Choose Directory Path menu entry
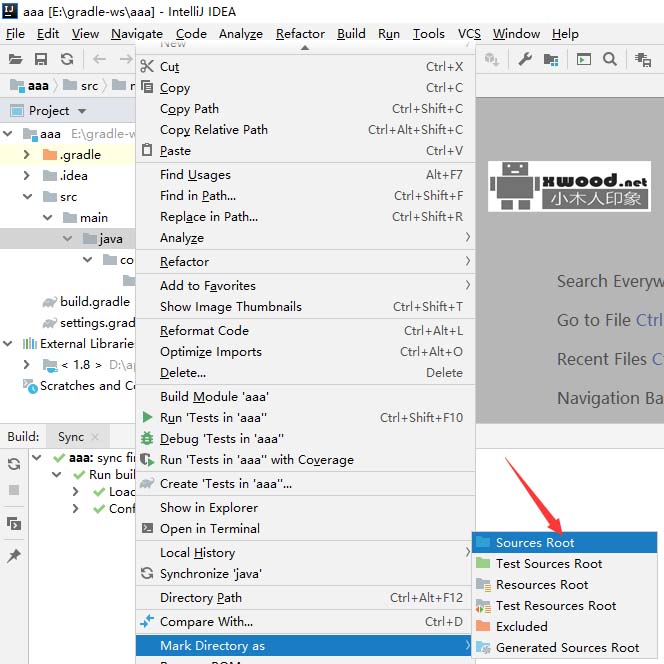 [x=305, y=598]
